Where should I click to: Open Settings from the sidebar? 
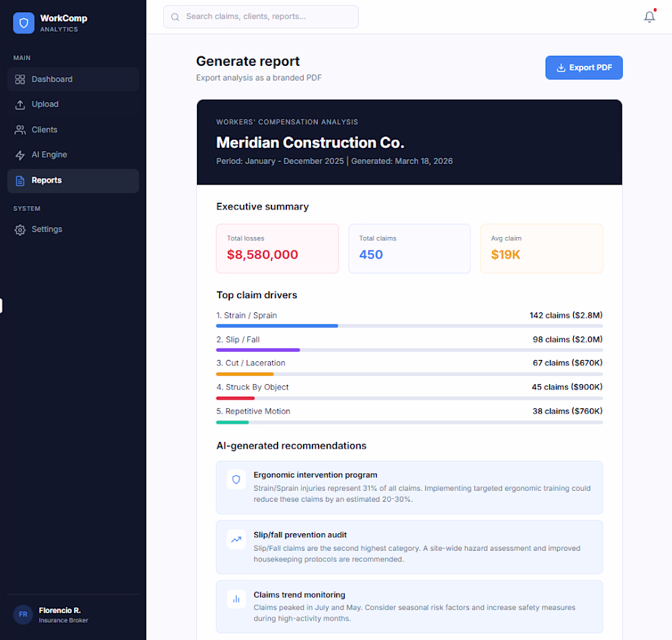pyautogui.click(x=73, y=230)
